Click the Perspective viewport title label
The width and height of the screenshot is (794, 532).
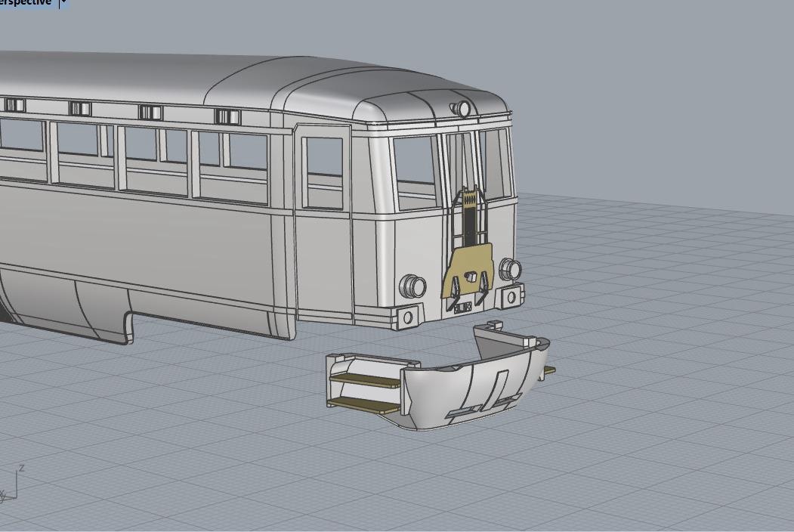(x=26, y=3)
